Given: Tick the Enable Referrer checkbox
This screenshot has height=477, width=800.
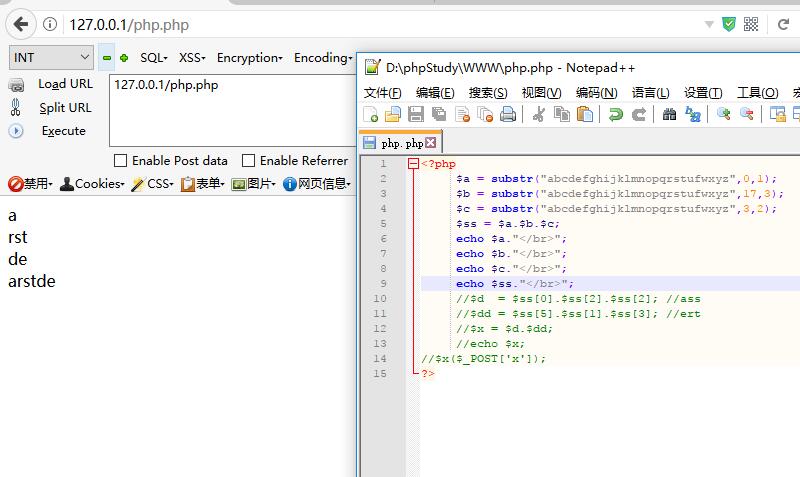Looking at the screenshot, I should tap(249, 161).
